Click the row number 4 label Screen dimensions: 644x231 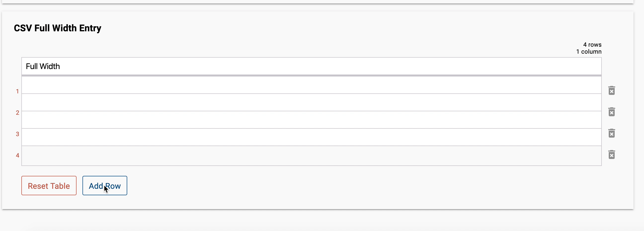click(17, 155)
